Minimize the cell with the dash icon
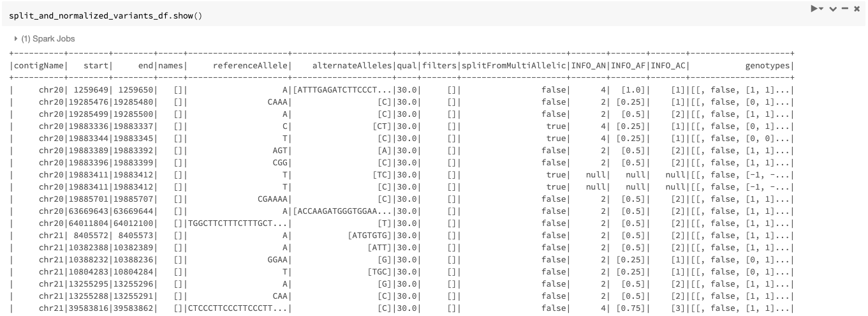Viewport: 868px width, 316px height. click(x=845, y=9)
